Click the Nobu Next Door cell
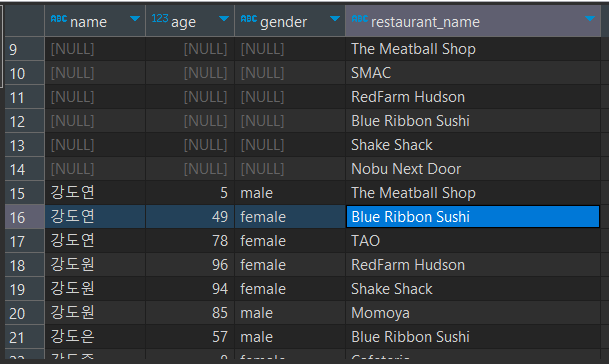The width and height of the screenshot is (609, 364). 473,169
